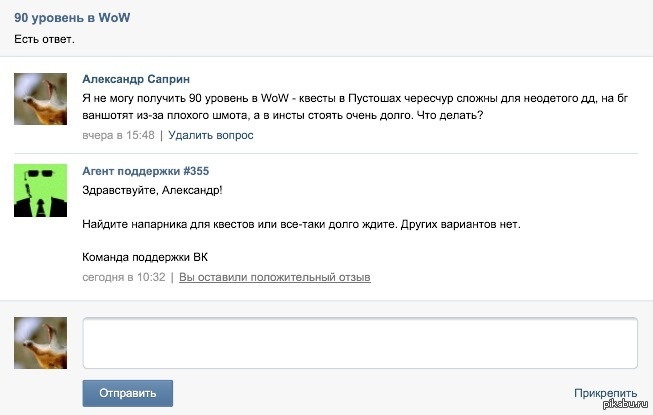The height and width of the screenshot is (415, 653).
Task: Focus the reply message text field
Action: tap(360, 343)
